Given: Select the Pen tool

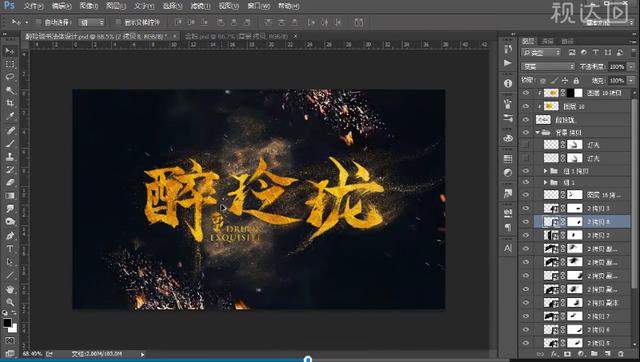Looking at the screenshot, I should [10, 236].
